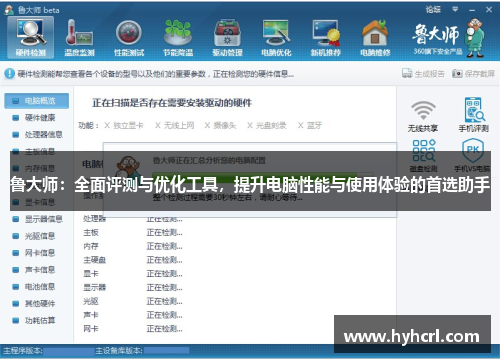The width and height of the screenshot is (500, 362).
Task: Open the 温度监测 temperature monitor
Action: coord(79,37)
